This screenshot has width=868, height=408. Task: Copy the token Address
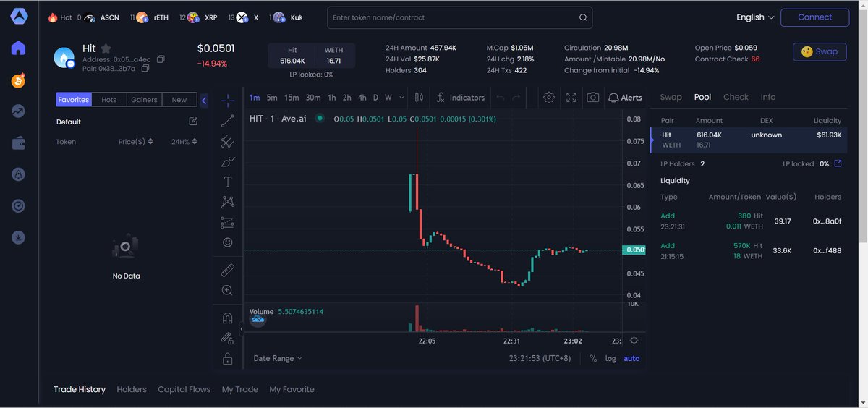click(x=161, y=59)
